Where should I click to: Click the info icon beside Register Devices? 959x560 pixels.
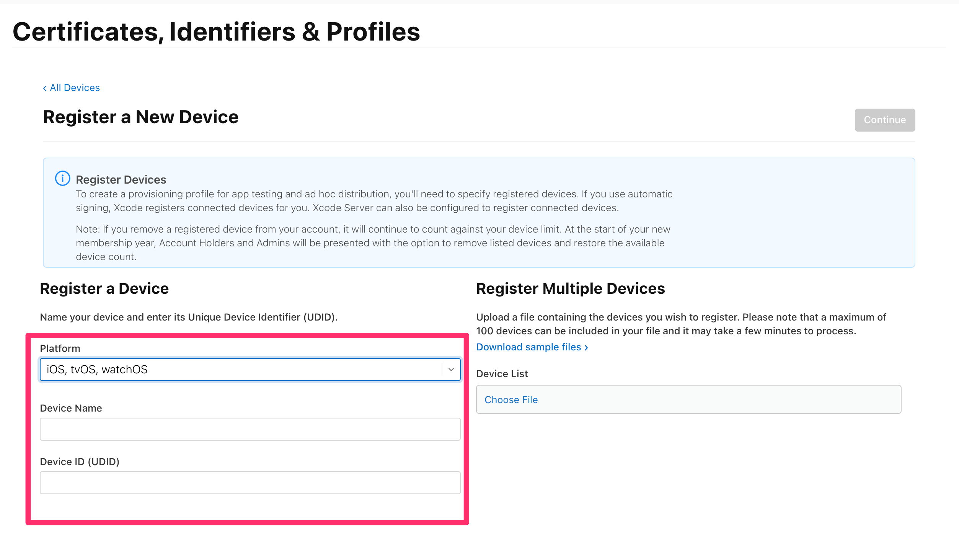tap(62, 178)
